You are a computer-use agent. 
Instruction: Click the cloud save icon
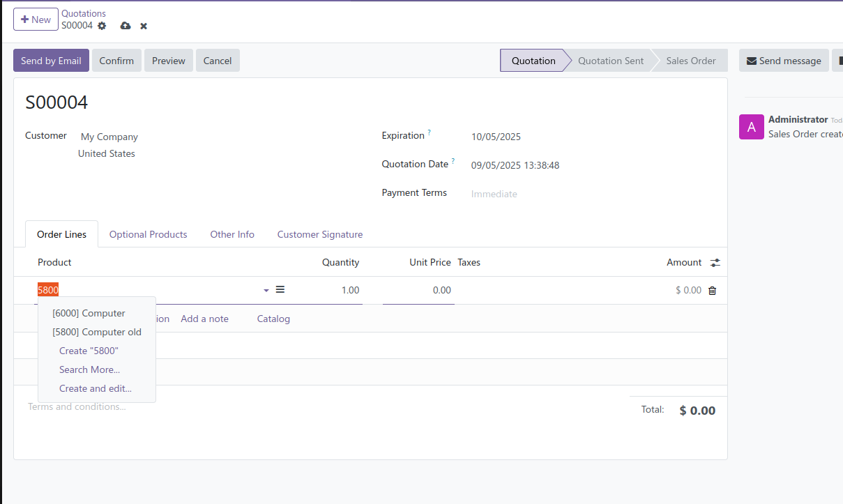pos(126,26)
